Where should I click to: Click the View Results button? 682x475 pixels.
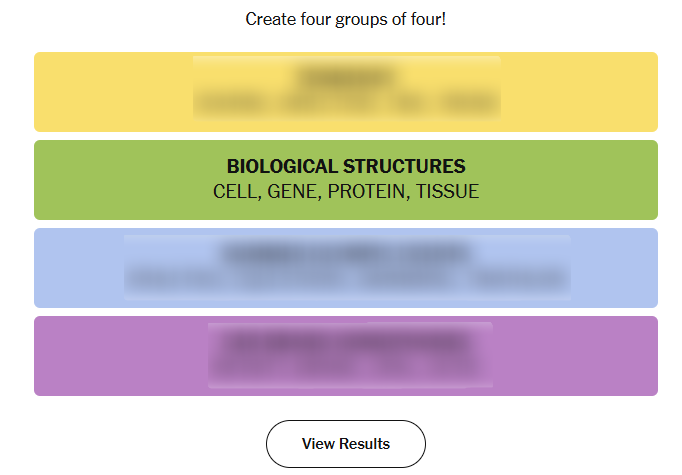click(x=345, y=444)
